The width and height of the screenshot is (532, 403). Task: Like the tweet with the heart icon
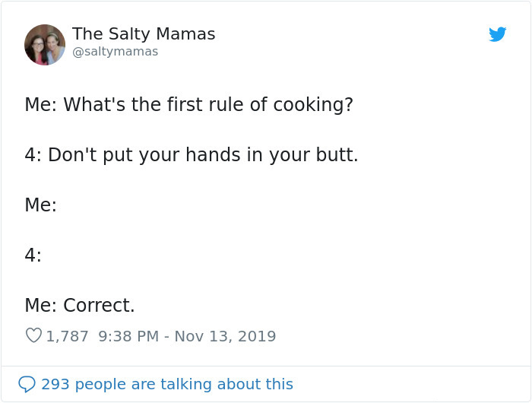(33, 335)
